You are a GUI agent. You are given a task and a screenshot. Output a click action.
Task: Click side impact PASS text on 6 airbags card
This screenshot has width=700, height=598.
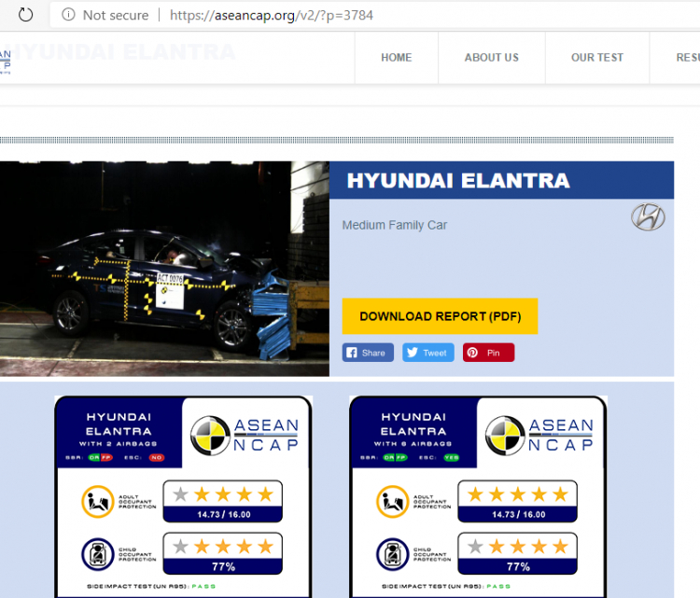pos(498,586)
